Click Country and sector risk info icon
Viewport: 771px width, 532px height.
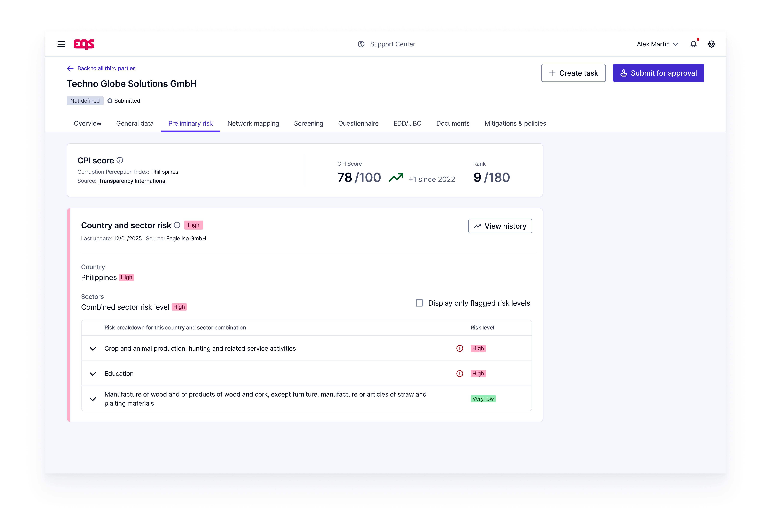pyautogui.click(x=177, y=225)
